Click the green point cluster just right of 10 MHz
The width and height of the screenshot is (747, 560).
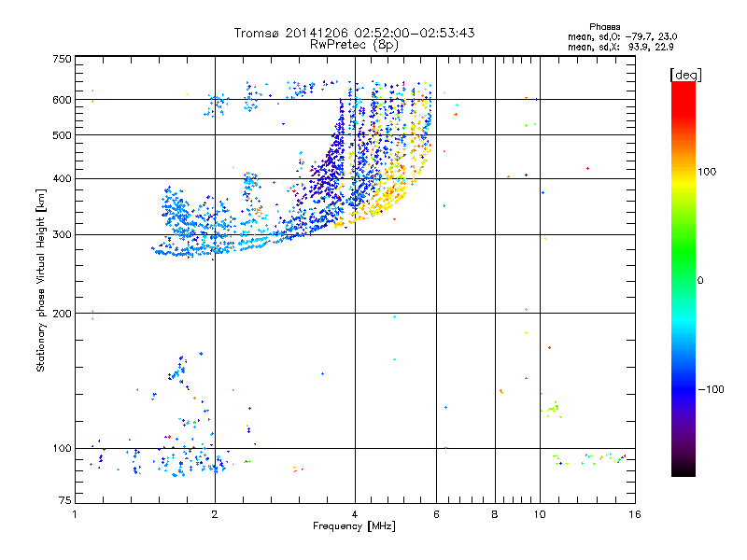tap(552, 408)
